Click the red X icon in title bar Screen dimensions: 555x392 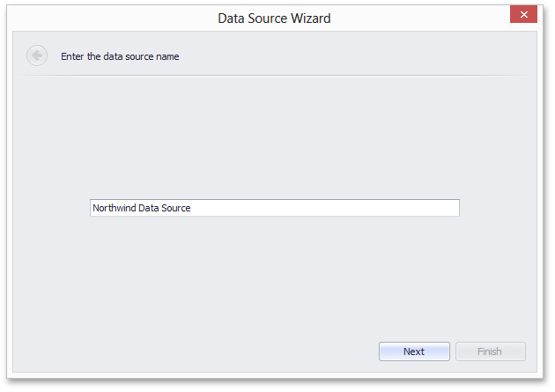523,14
